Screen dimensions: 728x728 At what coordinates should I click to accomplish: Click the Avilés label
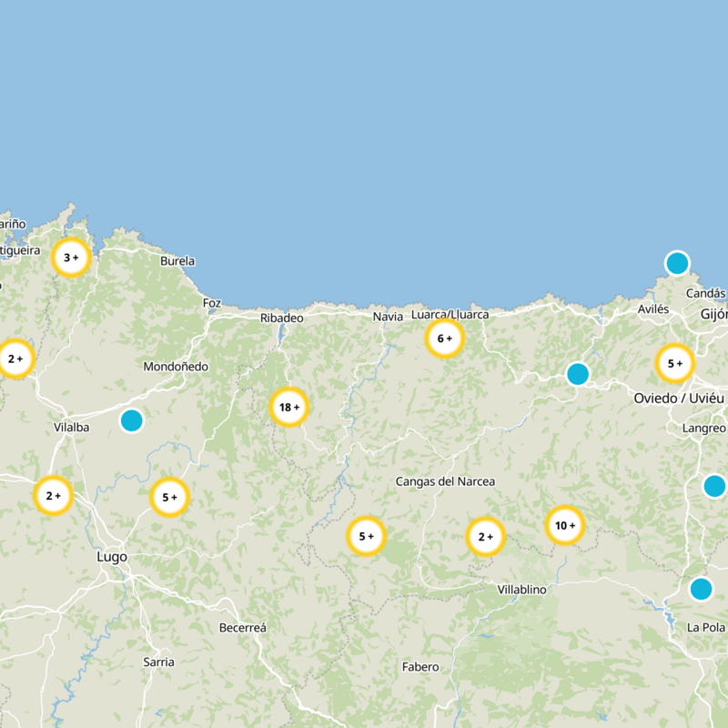click(x=653, y=309)
